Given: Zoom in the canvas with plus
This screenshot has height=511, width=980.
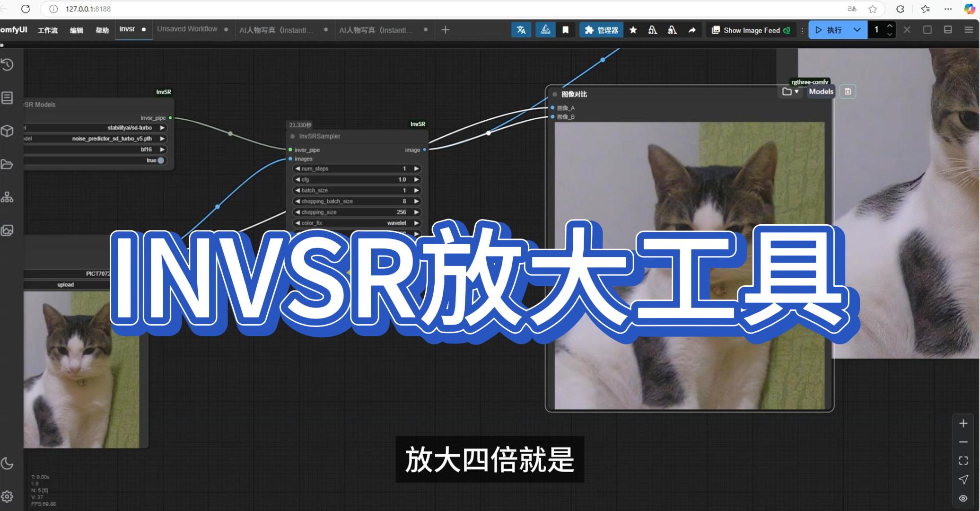Looking at the screenshot, I should click(x=963, y=423).
